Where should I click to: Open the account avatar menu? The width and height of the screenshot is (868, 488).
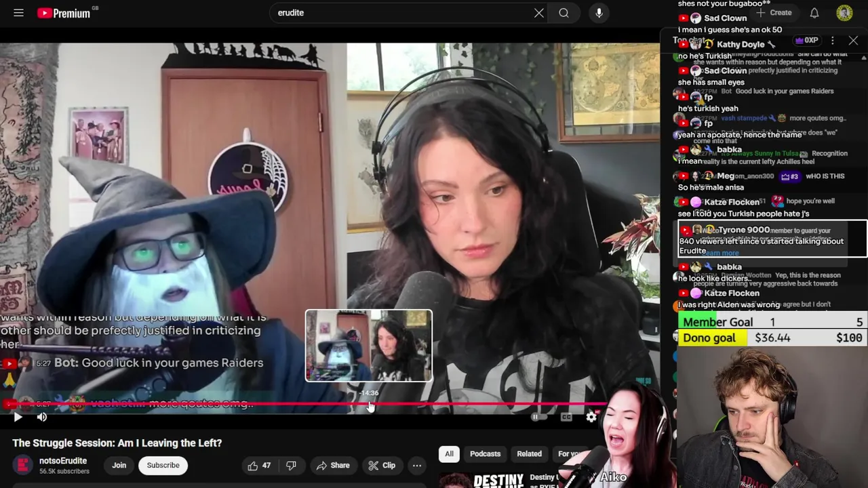point(844,13)
